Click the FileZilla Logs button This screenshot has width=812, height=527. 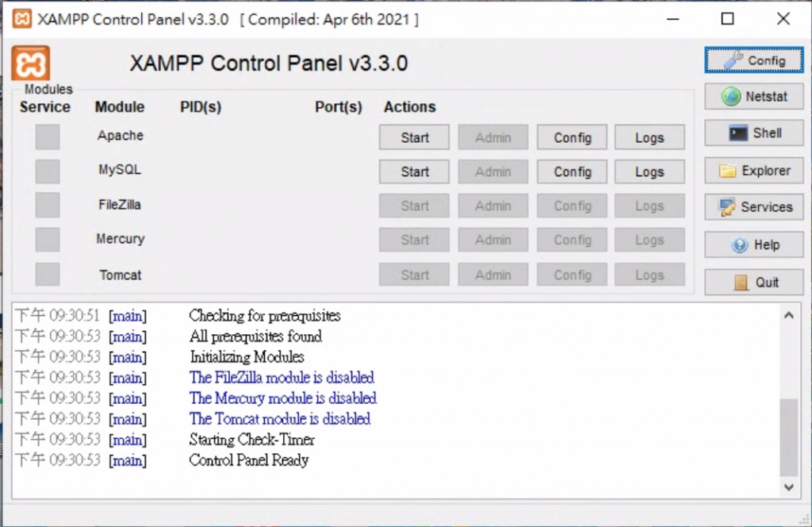650,206
